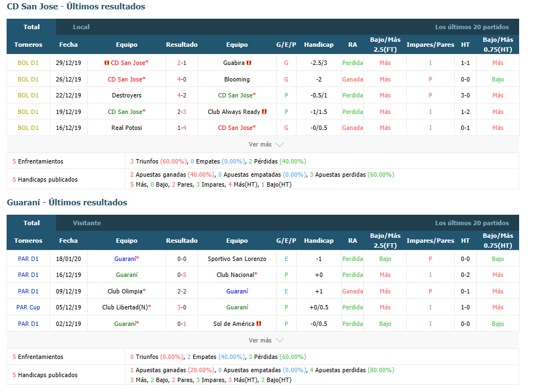Open Real Potosi team link
The width and height of the screenshot is (534, 392).
(127, 128)
